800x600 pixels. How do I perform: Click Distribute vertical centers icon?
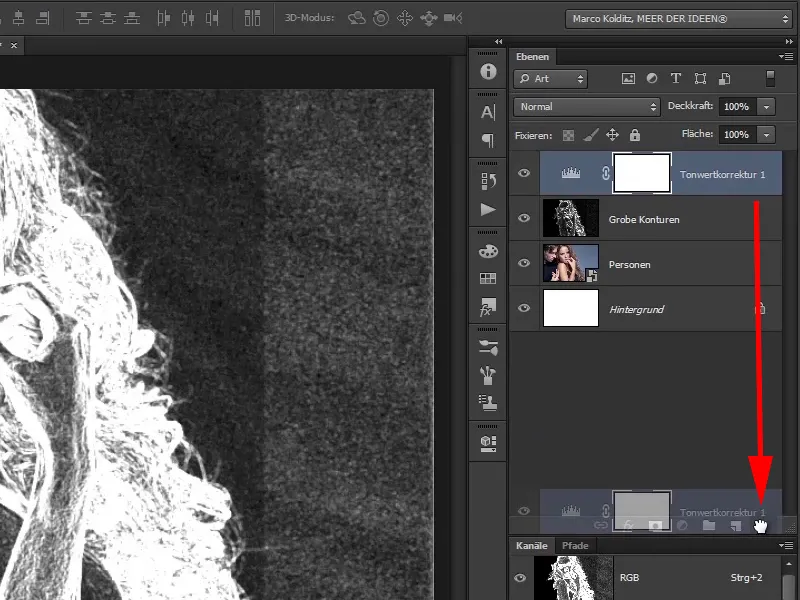pos(108,18)
